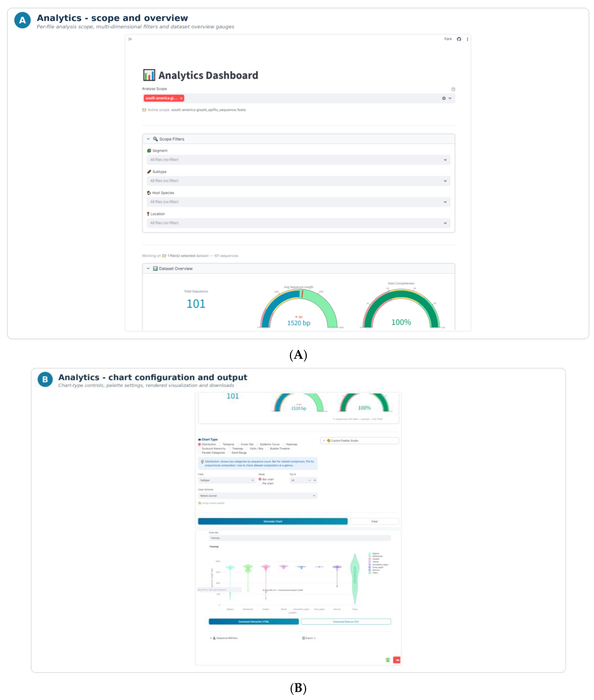Click Fork in the top bar

448,39
